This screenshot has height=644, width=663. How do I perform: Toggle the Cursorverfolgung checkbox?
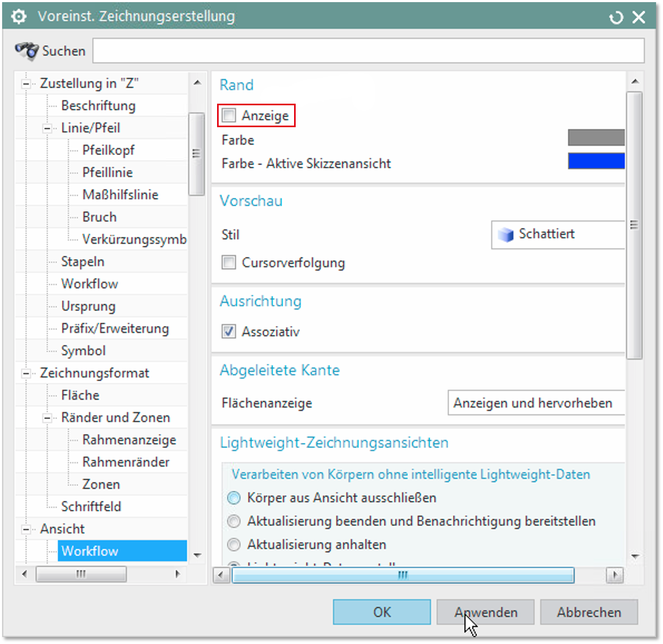coord(229,262)
